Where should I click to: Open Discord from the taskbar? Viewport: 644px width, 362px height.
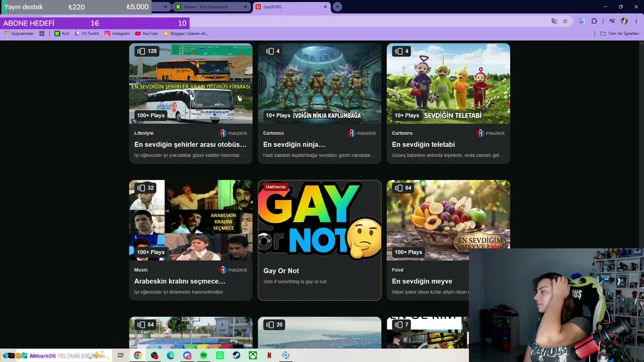pyautogui.click(x=187, y=355)
